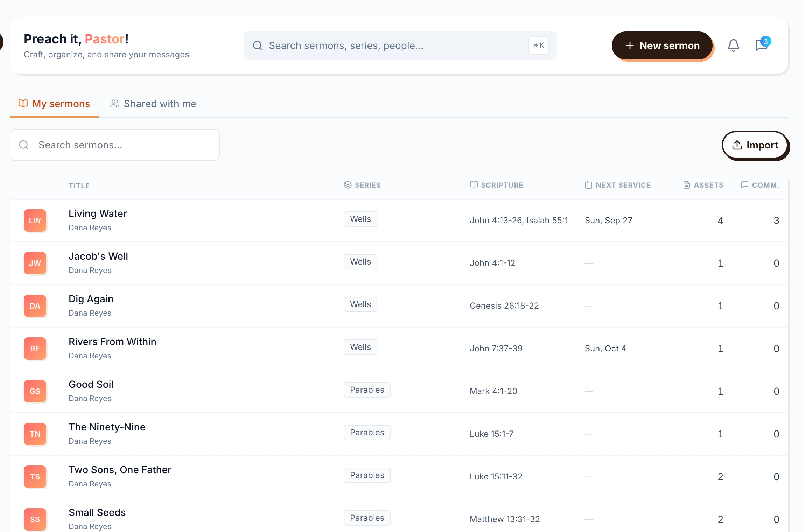Click scripture Matthew 13:31-32
Image resolution: width=805 pixels, height=532 pixels.
pyautogui.click(x=505, y=519)
